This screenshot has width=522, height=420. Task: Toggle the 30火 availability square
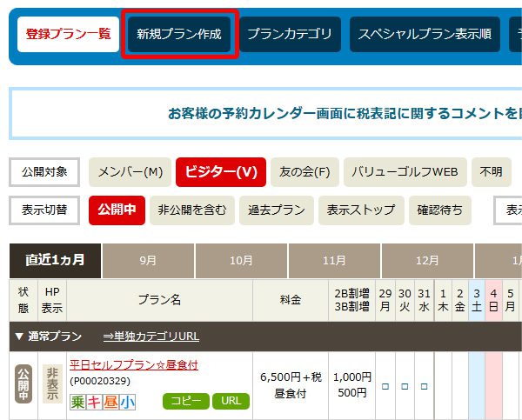click(405, 386)
